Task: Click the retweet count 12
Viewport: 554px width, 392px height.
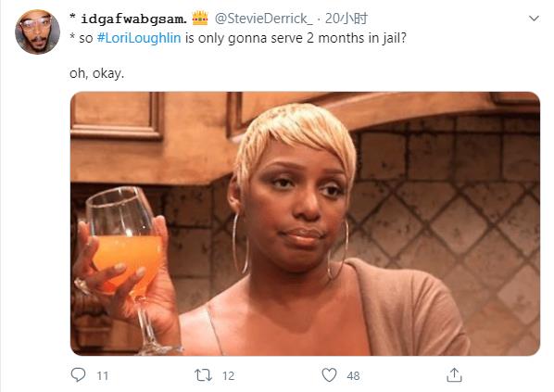Action: coord(228,375)
